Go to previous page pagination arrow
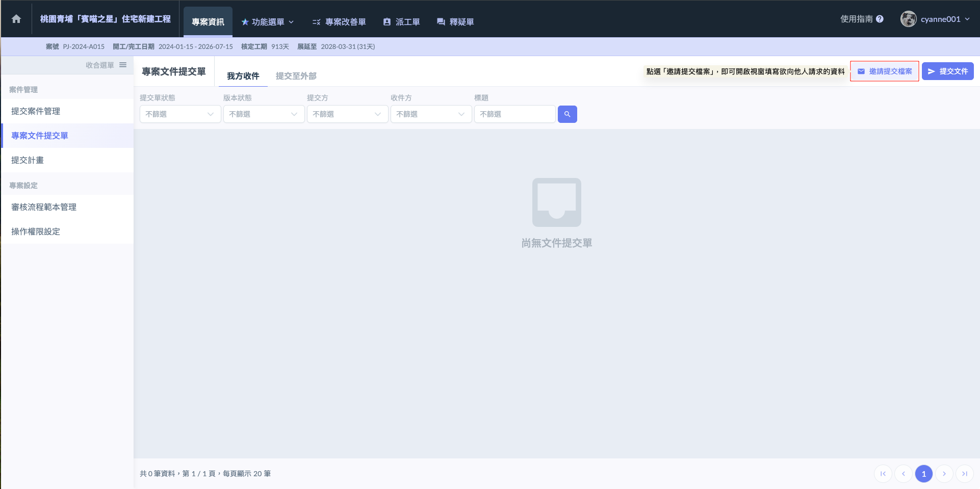The width and height of the screenshot is (980, 489). 904,474
